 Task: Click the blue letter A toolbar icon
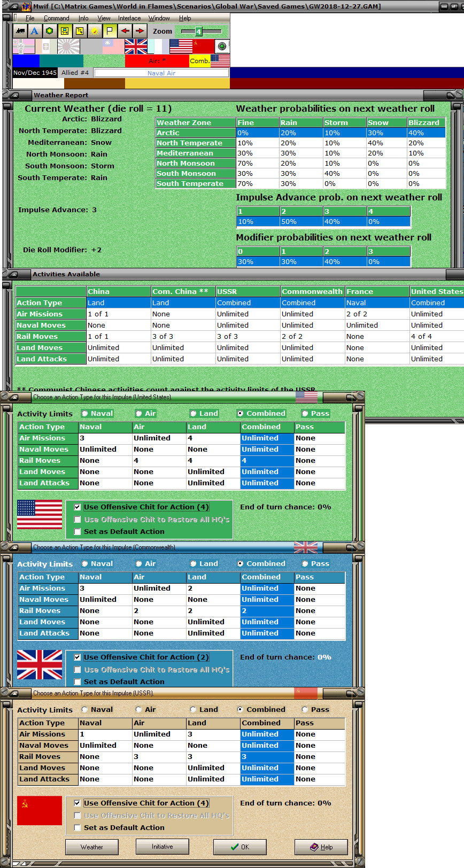coord(34,31)
